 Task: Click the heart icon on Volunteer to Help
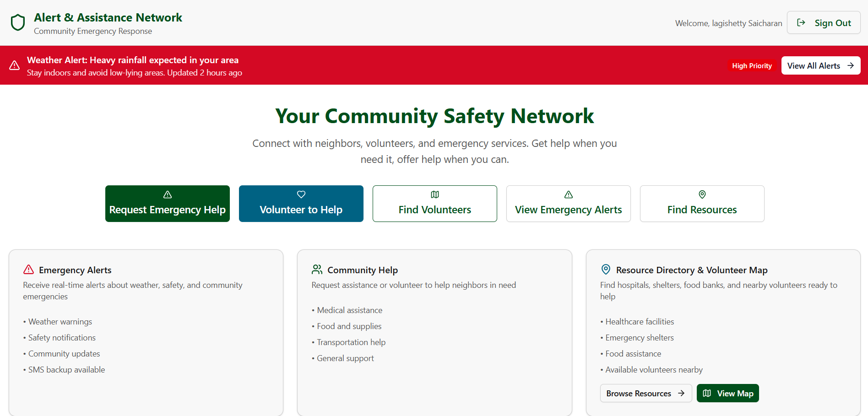[301, 194]
